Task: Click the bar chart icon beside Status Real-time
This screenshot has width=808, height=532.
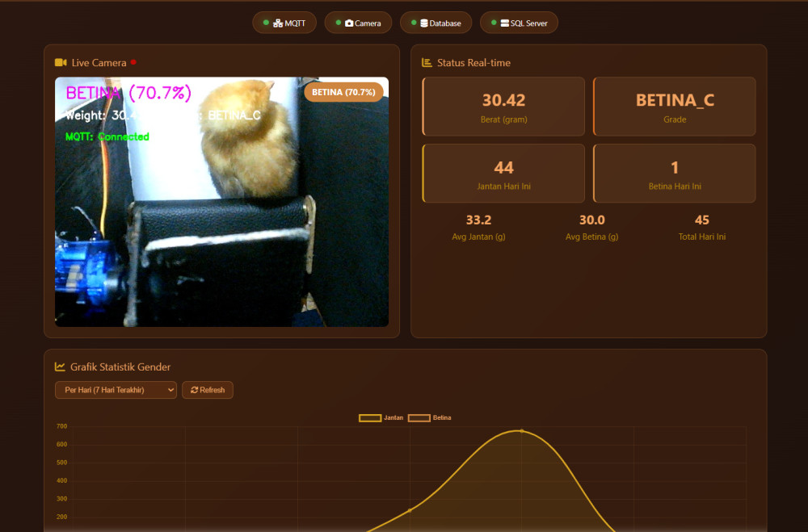Action: (427, 63)
